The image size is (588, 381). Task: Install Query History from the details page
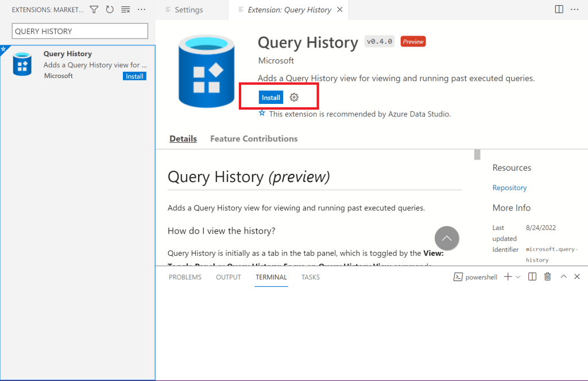tap(270, 98)
